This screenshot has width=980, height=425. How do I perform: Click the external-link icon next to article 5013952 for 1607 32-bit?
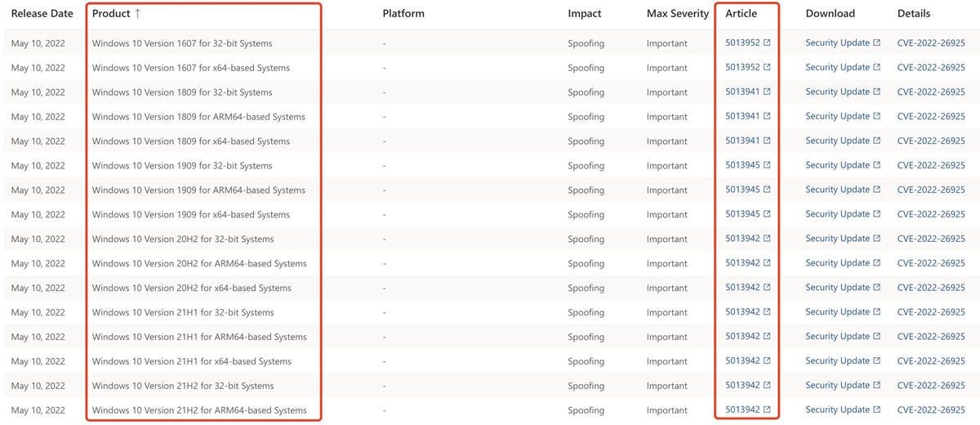tap(767, 42)
